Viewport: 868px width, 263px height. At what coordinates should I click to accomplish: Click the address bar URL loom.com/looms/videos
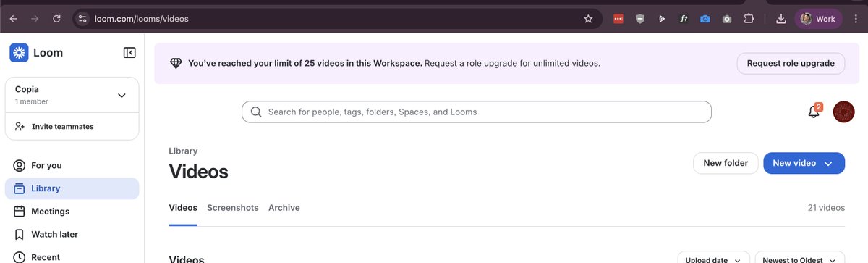(x=141, y=19)
